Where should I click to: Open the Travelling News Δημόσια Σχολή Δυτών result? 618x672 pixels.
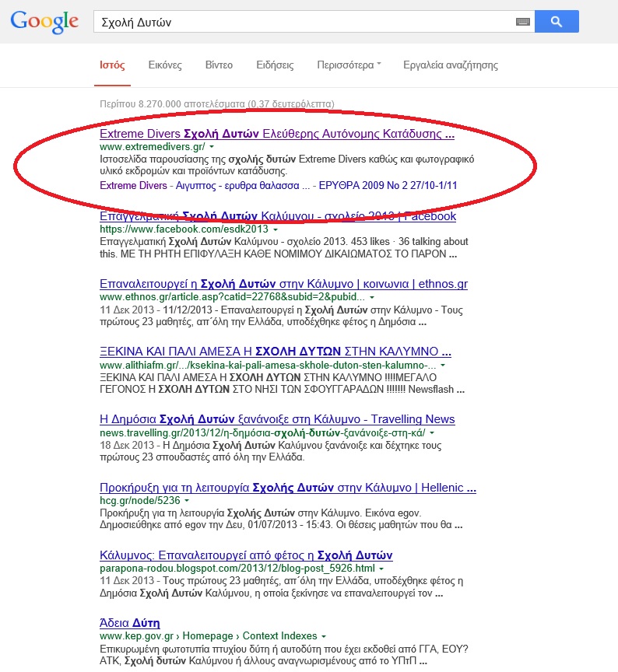(277, 419)
